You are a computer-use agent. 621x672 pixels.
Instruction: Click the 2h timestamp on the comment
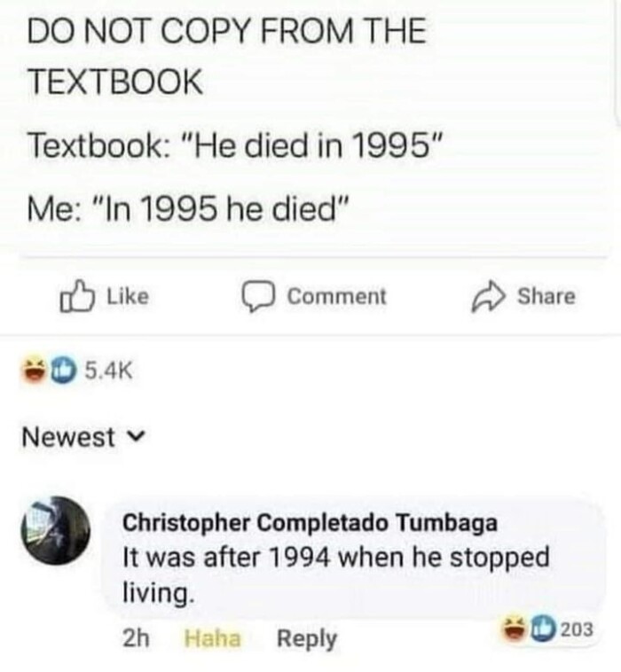136,638
